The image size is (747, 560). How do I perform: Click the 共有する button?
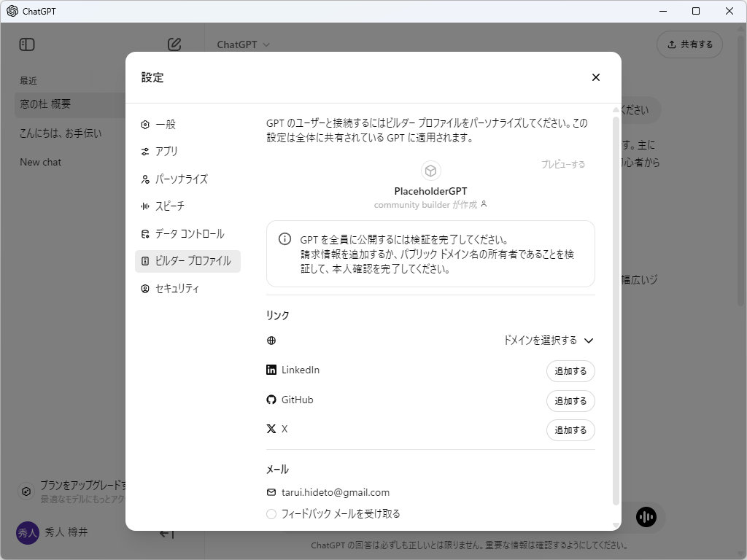pyautogui.click(x=689, y=44)
